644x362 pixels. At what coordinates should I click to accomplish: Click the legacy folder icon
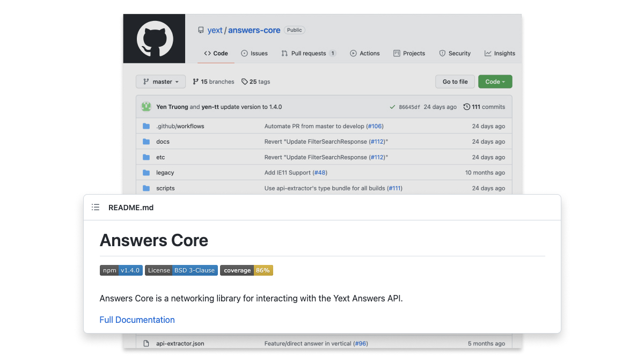146,173
